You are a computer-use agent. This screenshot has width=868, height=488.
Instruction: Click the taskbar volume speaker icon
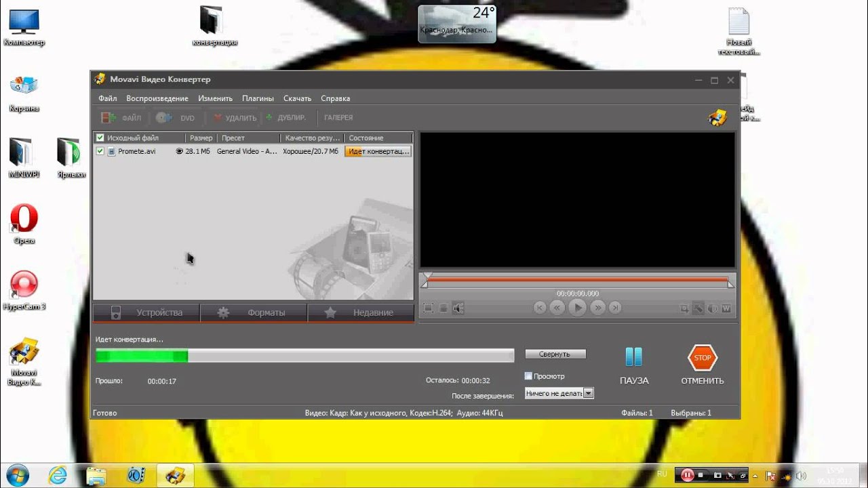pyautogui.click(x=800, y=474)
